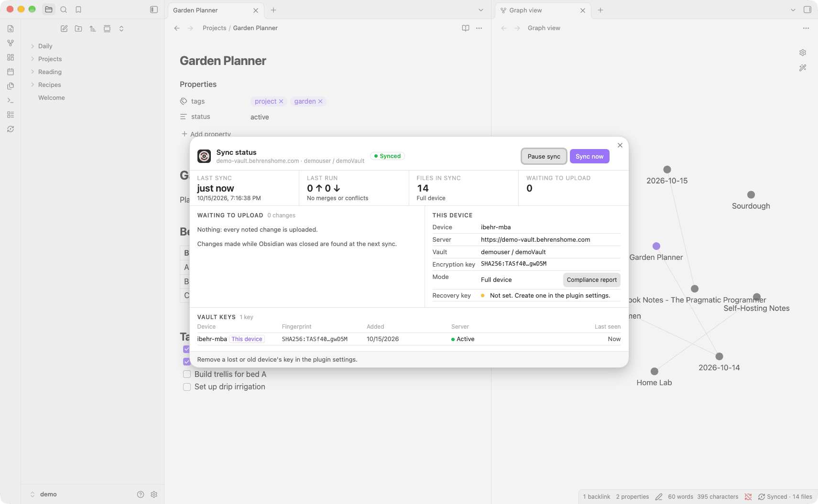
Task: Click edit mode pencil in status bar
Action: tap(659, 497)
